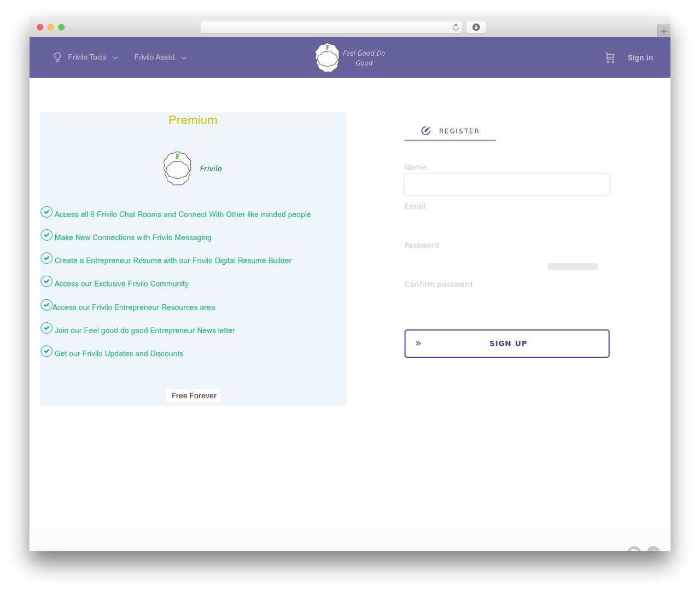Focus the Name input field

click(507, 184)
